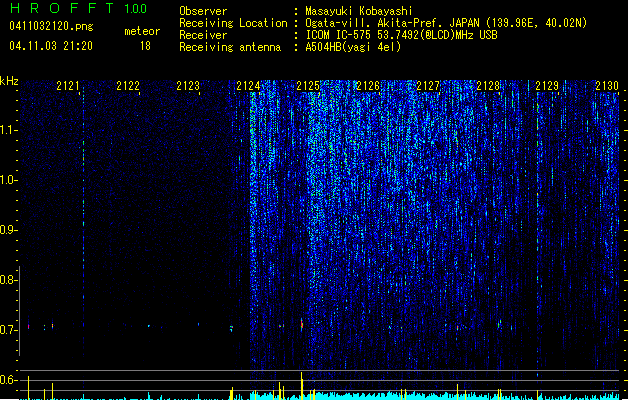
Task: Select antenna value A504HB(yagi 4el)
Action: pos(353,47)
